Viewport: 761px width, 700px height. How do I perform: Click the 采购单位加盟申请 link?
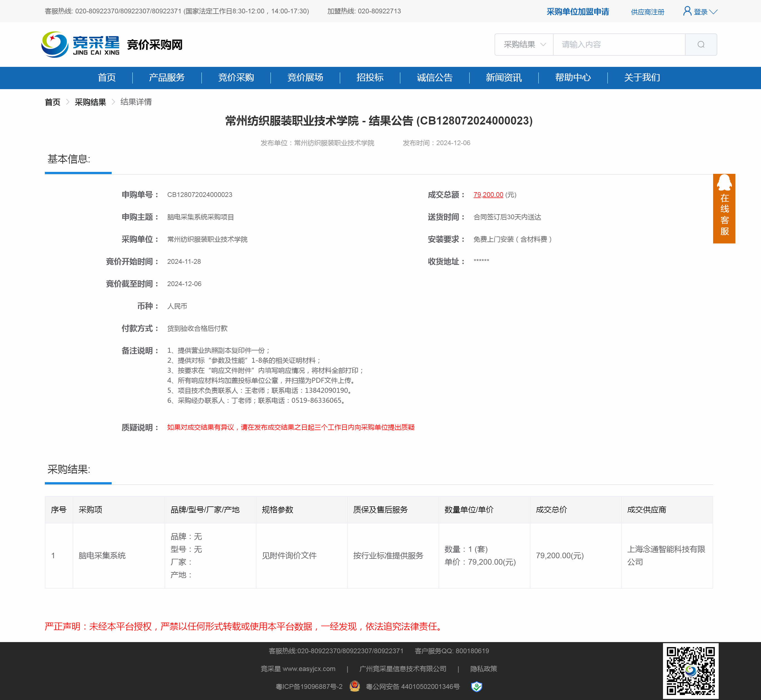click(578, 12)
